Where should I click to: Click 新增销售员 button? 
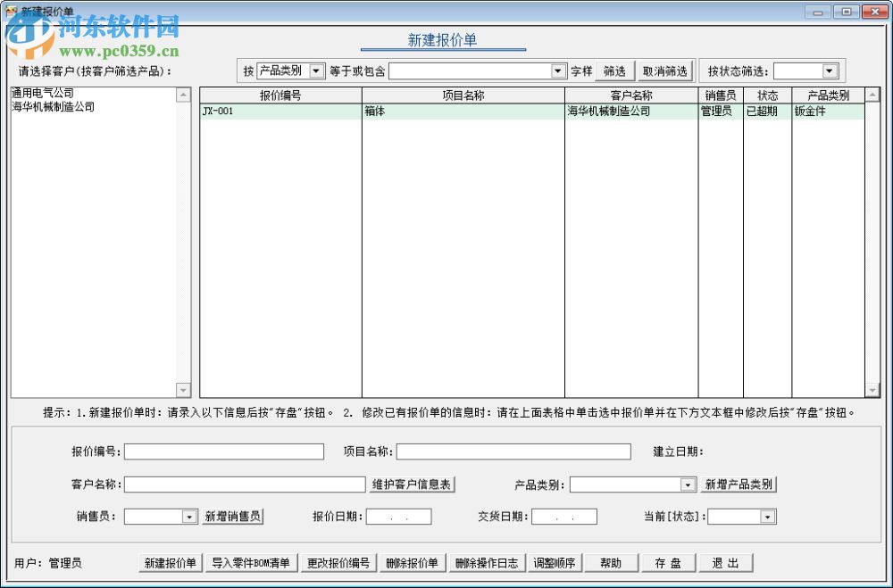pyautogui.click(x=232, y=517)
